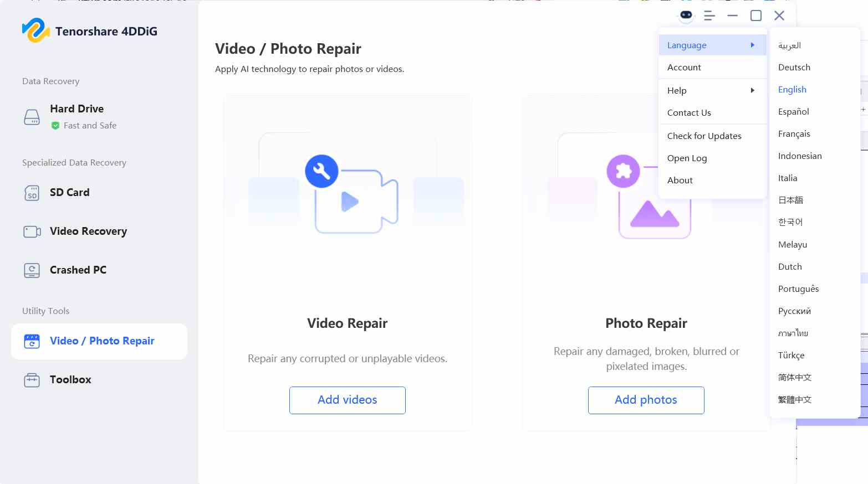The height and width of the screenshot is (484, 868).
Task: Click the Tenorshare 4DDiG logo icon
Action: pyautogui.click(x=36, y=30)
